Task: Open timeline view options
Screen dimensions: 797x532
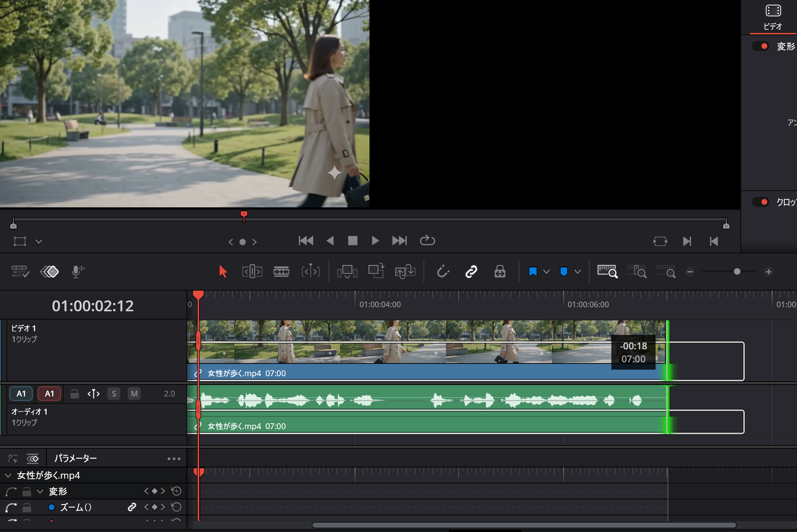Action: (20, 271)
